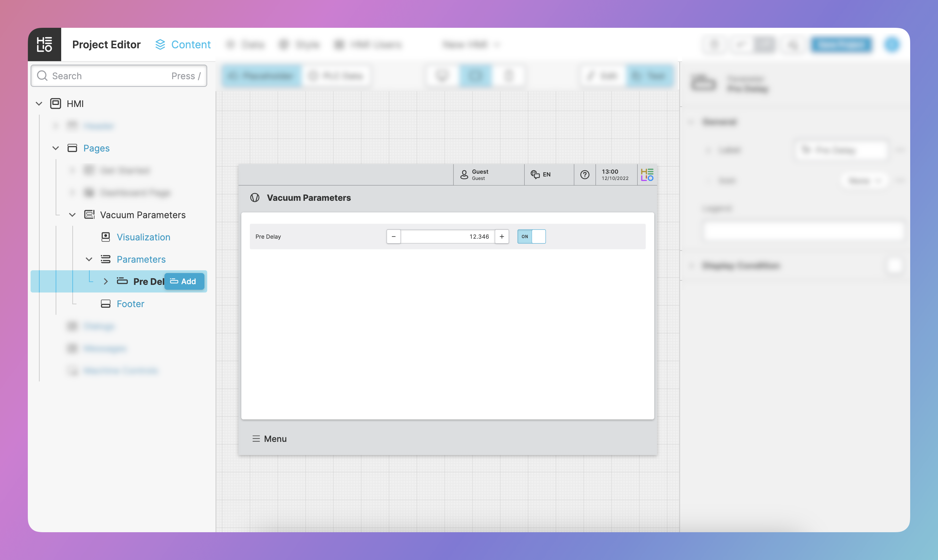The width and height of the screenshot is (938, 560).
Task: Click the hamburger Menu icon in footer
Action: pos(256,438)
